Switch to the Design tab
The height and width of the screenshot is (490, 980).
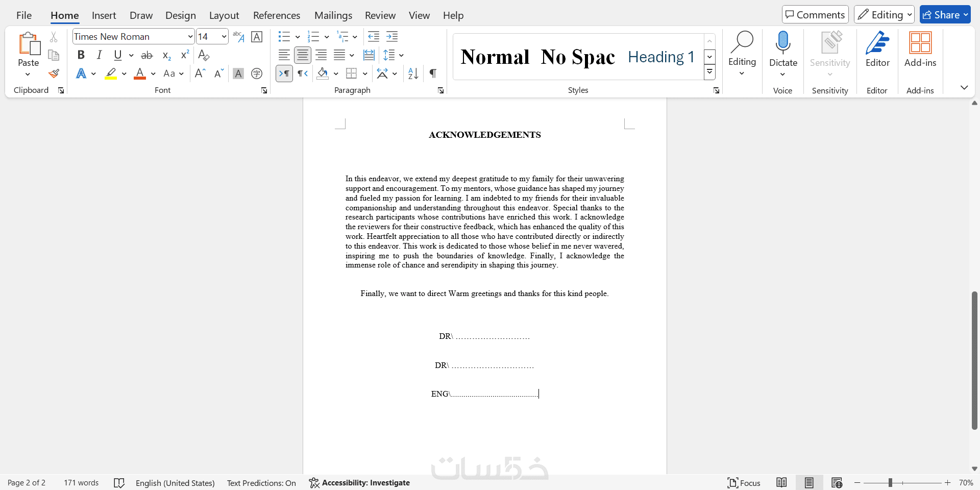click(x=181, y=15)
